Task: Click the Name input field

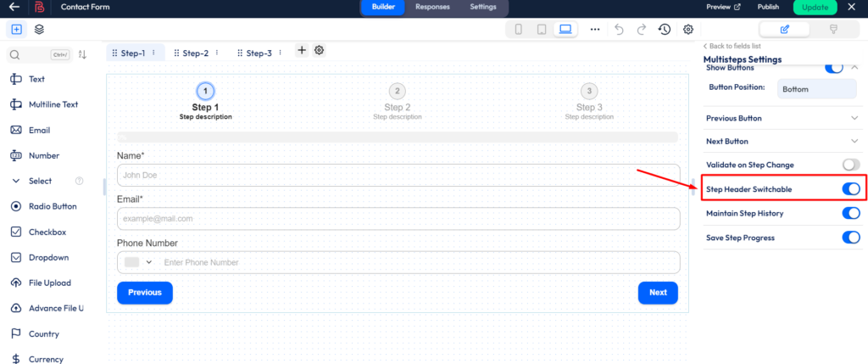Action: click(398, 175)
